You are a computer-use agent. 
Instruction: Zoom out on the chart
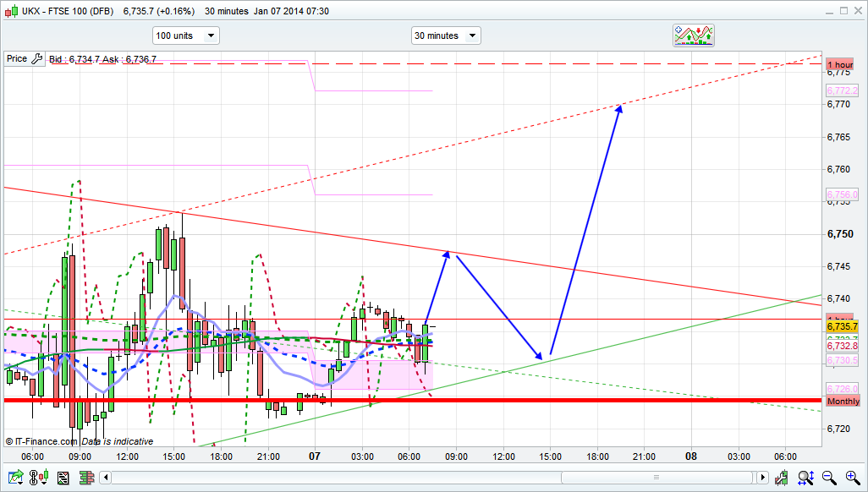(x=830, y=478)
